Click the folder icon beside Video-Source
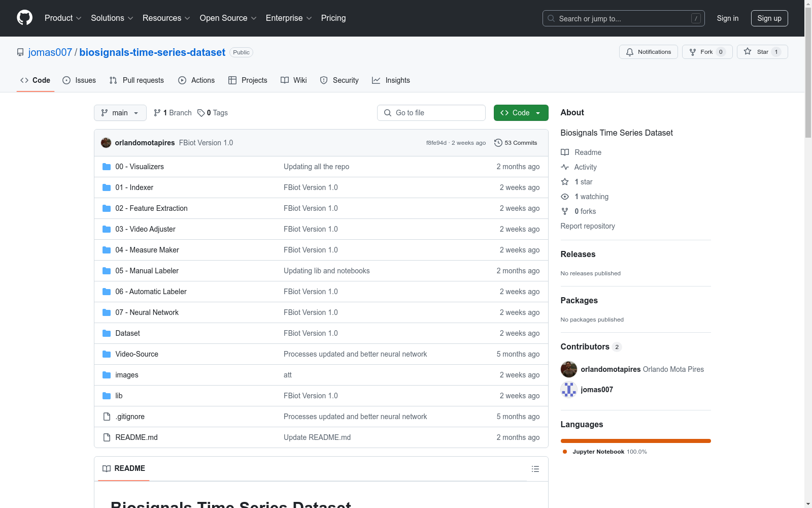The width and height of the screenshot is (812, 508). 107,354
